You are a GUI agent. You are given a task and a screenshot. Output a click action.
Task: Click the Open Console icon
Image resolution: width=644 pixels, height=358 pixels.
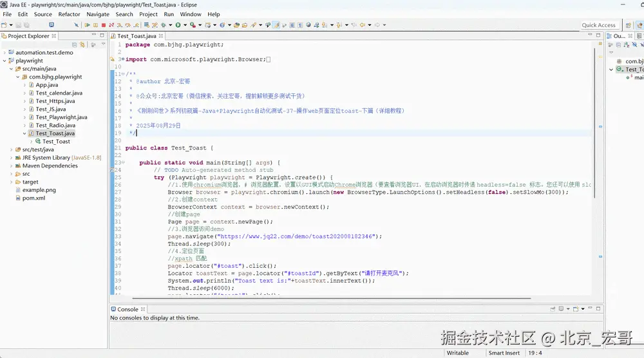pyautogui.click(x=576, y=308)
